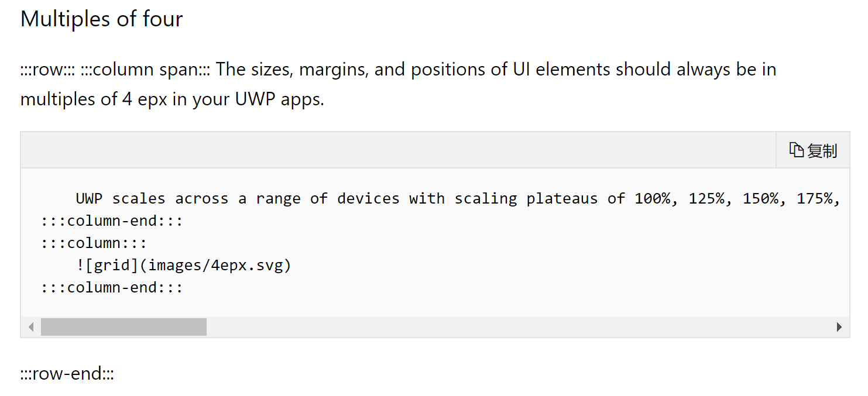Click the :::column-end::: line in code

(111, 221)
